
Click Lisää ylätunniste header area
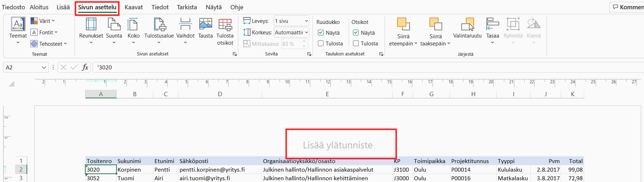tap(338, 145)
